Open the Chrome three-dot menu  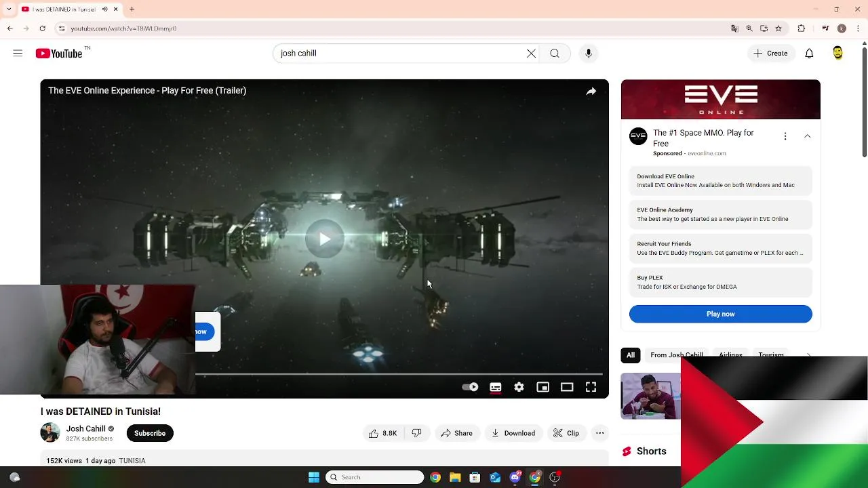(x=856, y=28)
